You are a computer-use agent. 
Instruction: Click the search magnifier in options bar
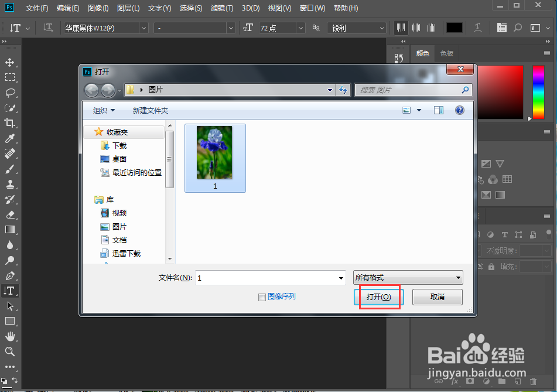pyautogui.click(x=518, y=28)
